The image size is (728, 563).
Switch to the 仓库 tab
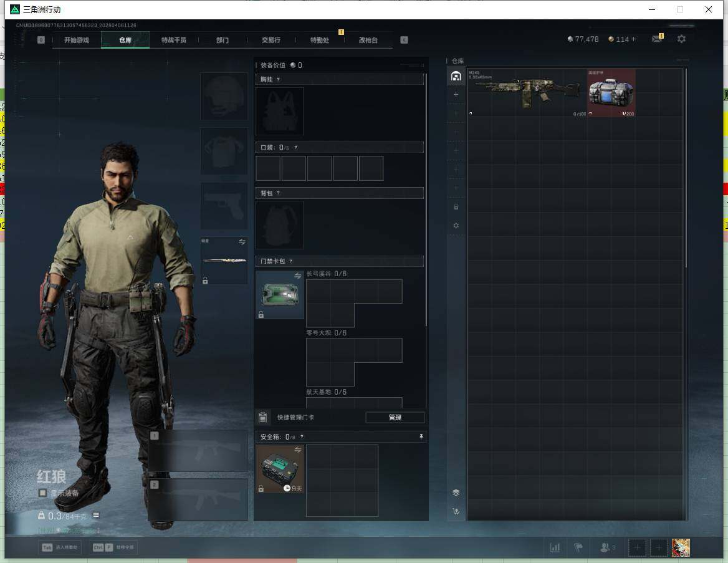125,40
